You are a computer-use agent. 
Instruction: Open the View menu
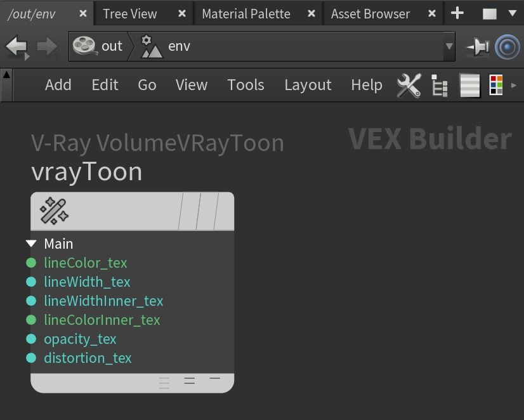click(x=192, y=85)
